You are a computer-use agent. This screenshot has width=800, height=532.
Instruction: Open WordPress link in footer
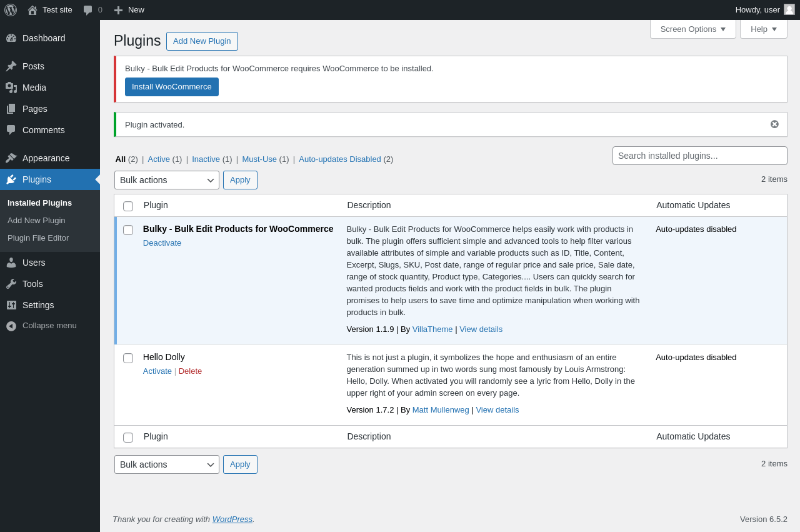coord(232,519)
